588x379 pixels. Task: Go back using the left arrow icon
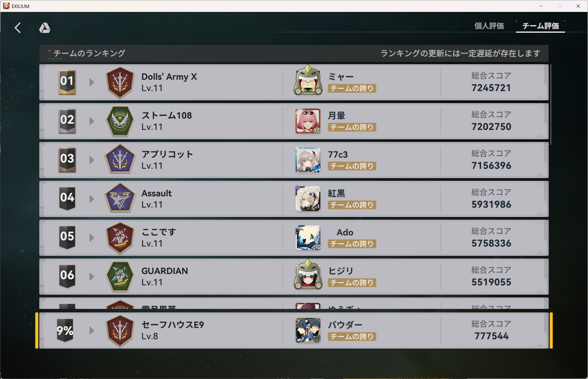[17, 27]
